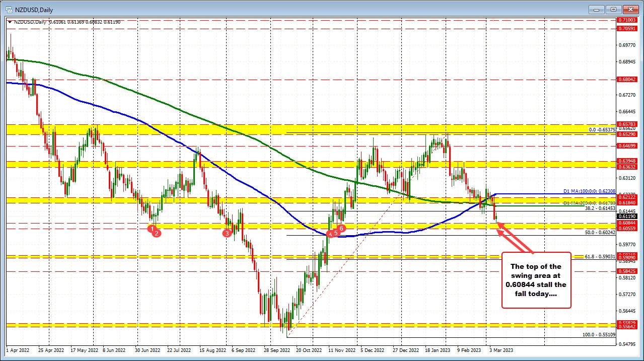Click the date label 30 Jun 2022
Image resolution: width=644 pixels, height=361 pixels.
coord(148,350)
